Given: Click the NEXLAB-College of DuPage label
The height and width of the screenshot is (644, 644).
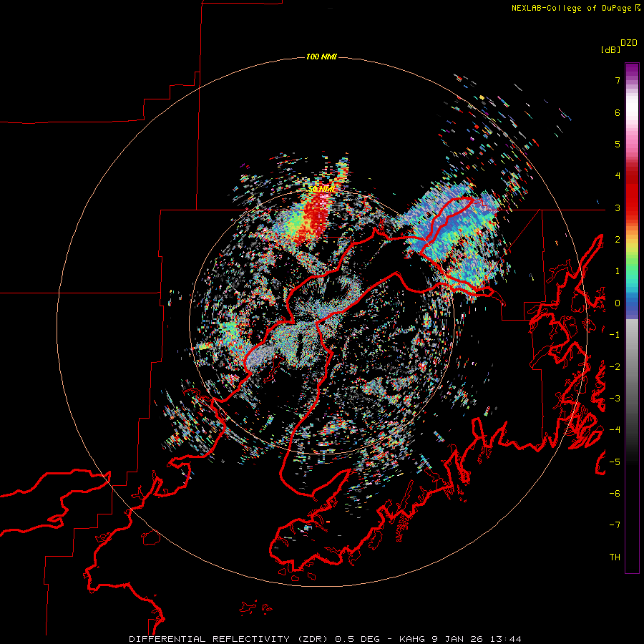Looking at the screenshot, I should click(x=571, y=8).
